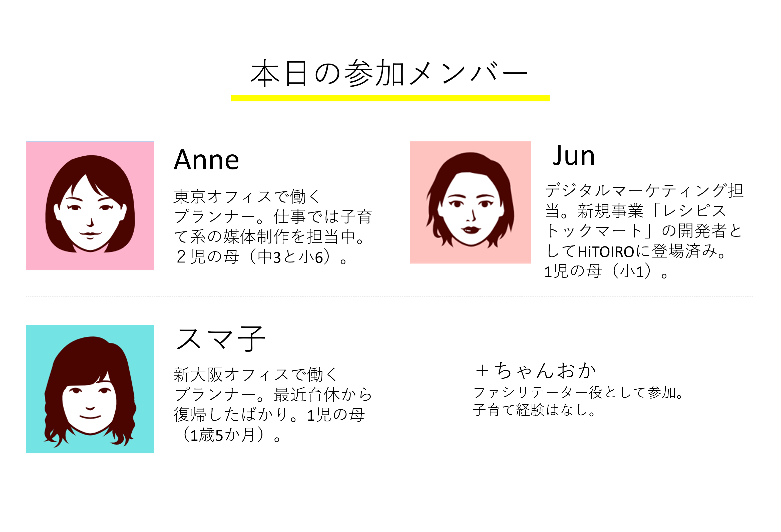
Task: Click the ＋ちゃんおか heading
Action: 536,370
